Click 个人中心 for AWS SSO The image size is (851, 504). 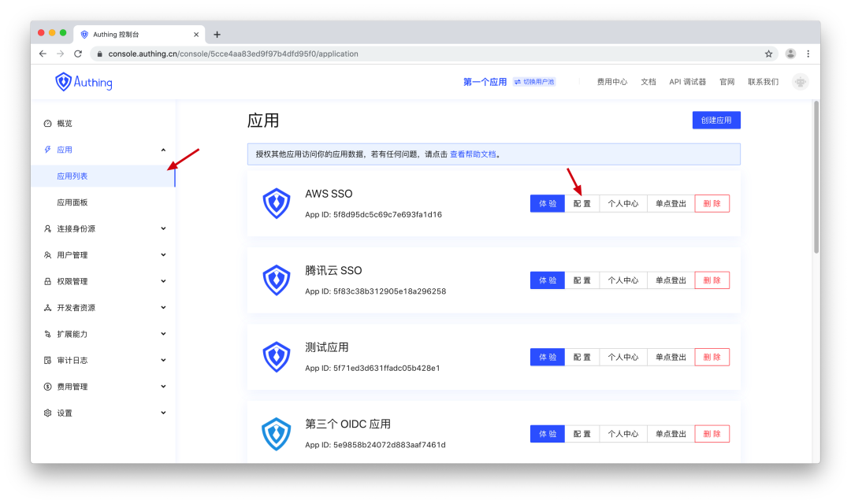pos(623,203)
